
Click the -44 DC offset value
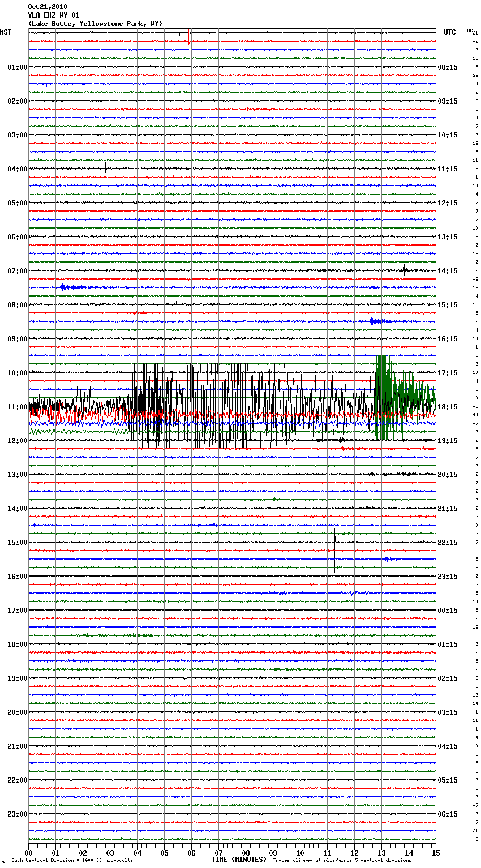click(x=474, y=415)
